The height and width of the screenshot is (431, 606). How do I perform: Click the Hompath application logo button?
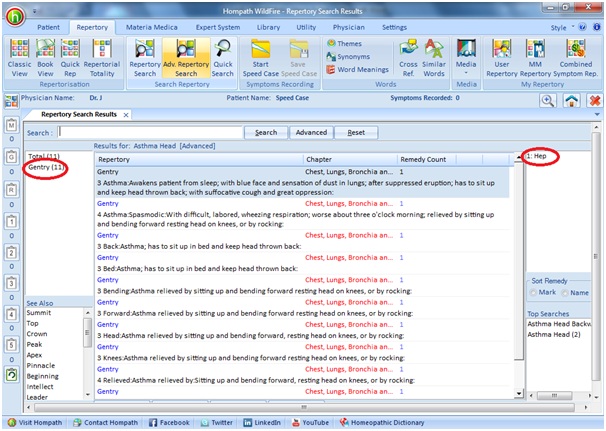coord(15,16)
